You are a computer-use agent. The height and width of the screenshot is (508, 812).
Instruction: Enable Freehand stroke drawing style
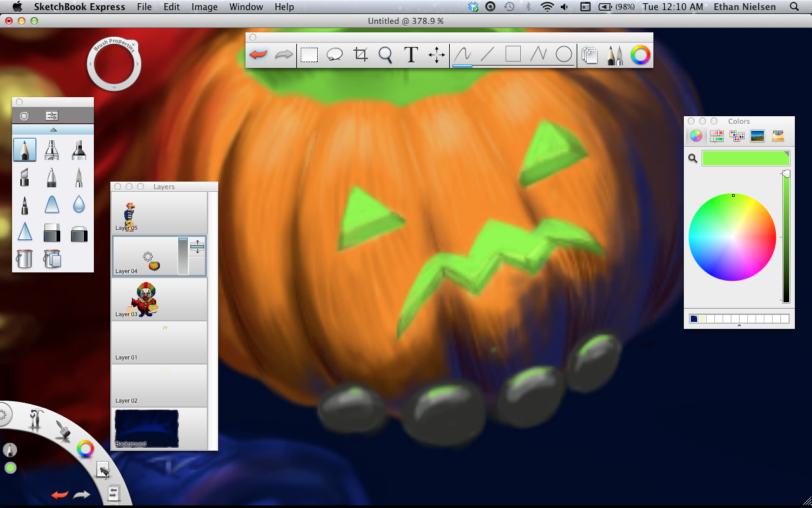coord(462,55)
